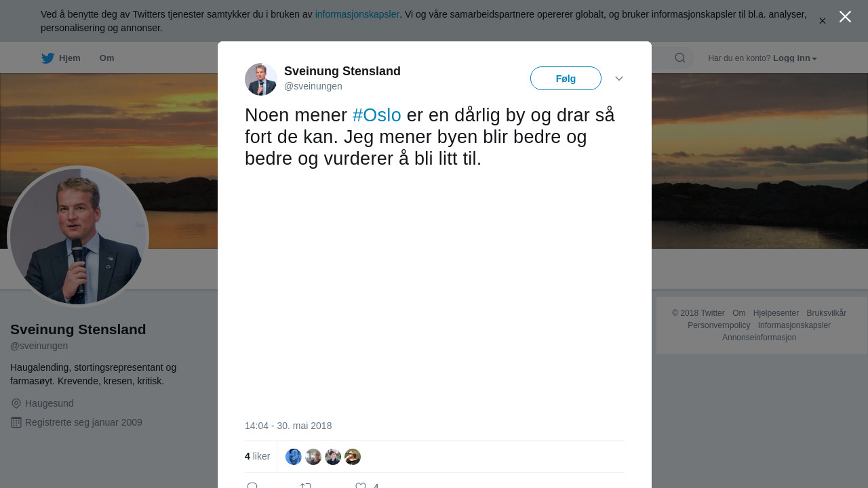Screen dimensions: 868x488
Task: Open Sveinung Stensland's avatar in tweet
Action: click(x=261, y=79)
